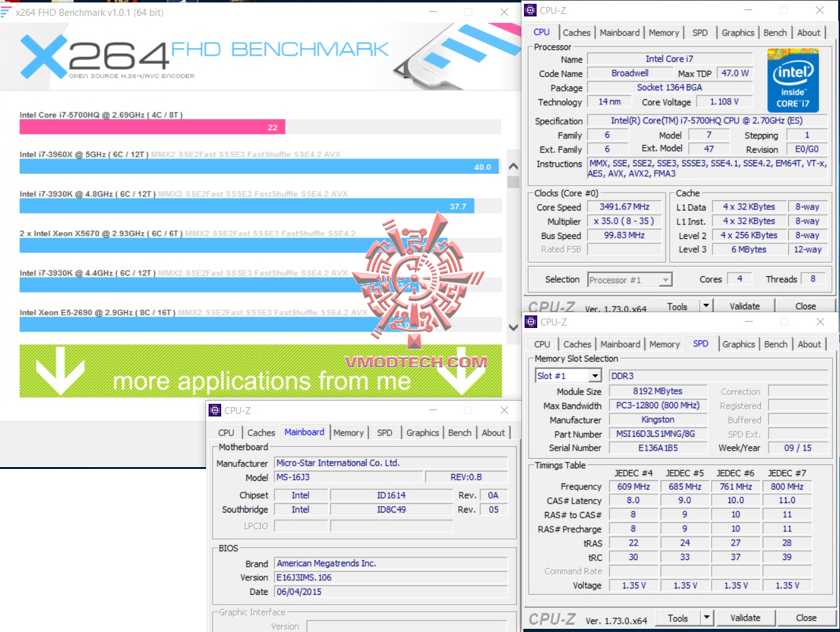Click the Close button in the SPD CPU-Z window
The image size is (840, 632).
[806, 617]
